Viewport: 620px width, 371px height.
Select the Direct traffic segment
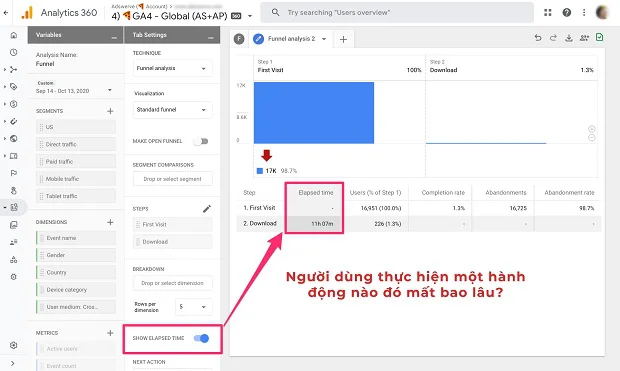(x=76, y=144)
